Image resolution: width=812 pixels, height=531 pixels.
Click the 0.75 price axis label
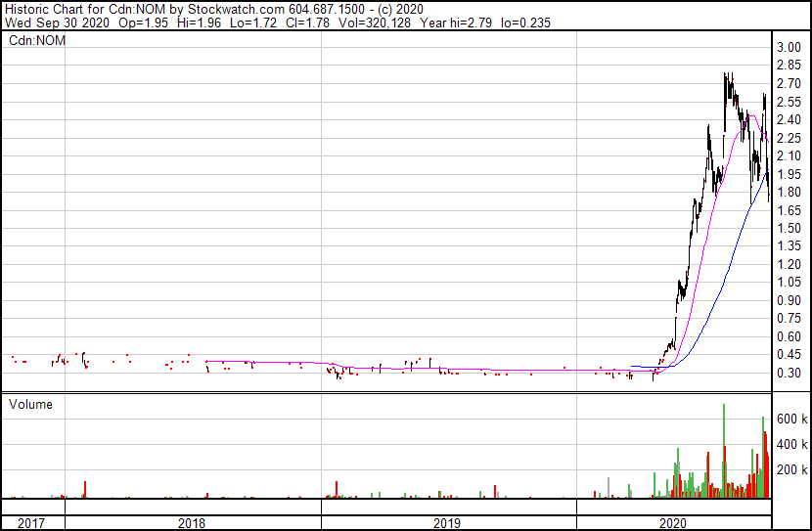(x=789, y=318)
